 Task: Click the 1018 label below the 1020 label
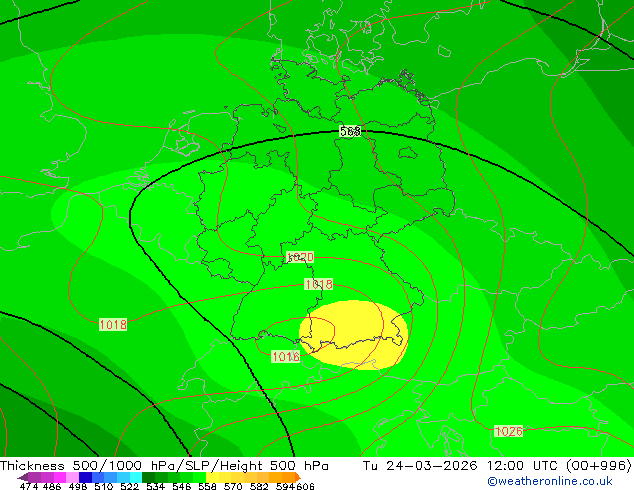click(x=319, y=284)
